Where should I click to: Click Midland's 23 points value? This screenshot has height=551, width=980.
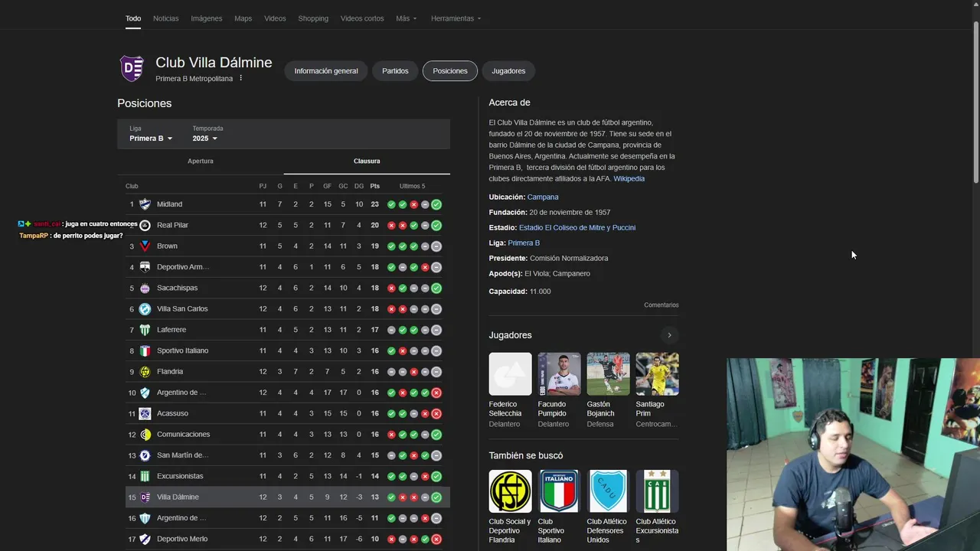(x=375, y=204)
